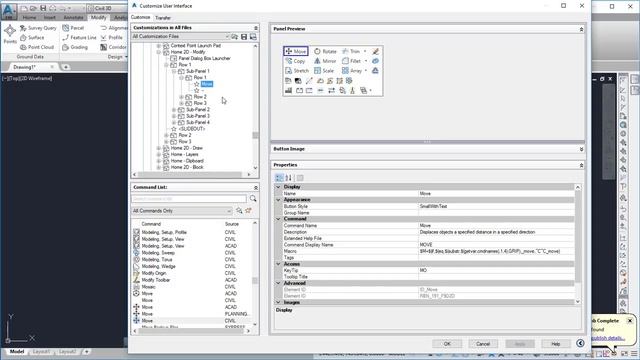
Task: Select Stretch in the Panel Preview
Action: 297,71
